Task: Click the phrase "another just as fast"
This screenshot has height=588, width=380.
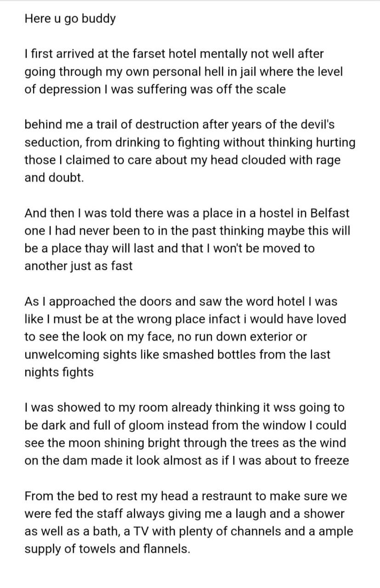Action: point(78,266)
